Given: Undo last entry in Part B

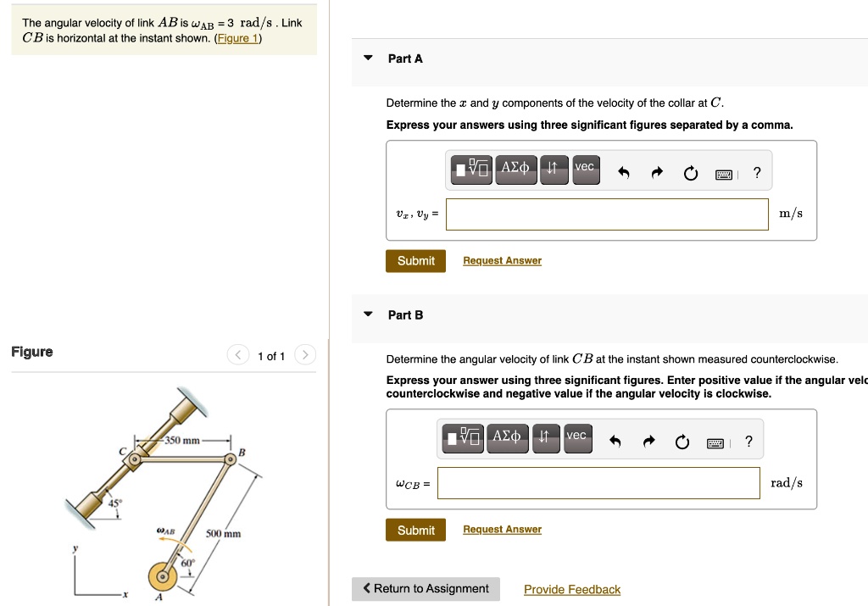Looking at the screenshot, I should (615, 442).
